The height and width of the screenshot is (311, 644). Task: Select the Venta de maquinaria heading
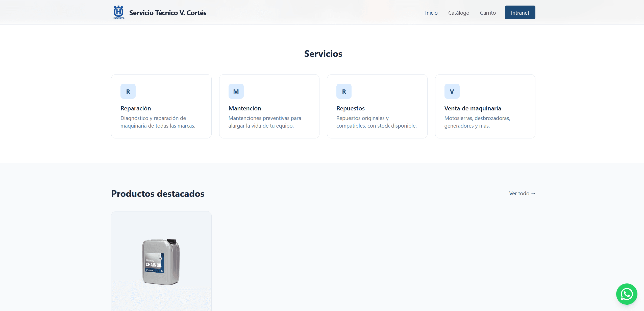click(473, 108)
